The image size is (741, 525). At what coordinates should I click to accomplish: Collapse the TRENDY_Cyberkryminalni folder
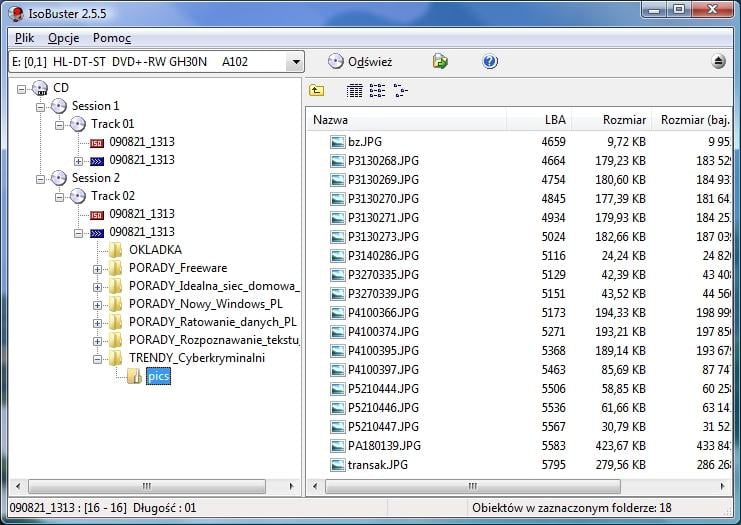coord(98,358)
